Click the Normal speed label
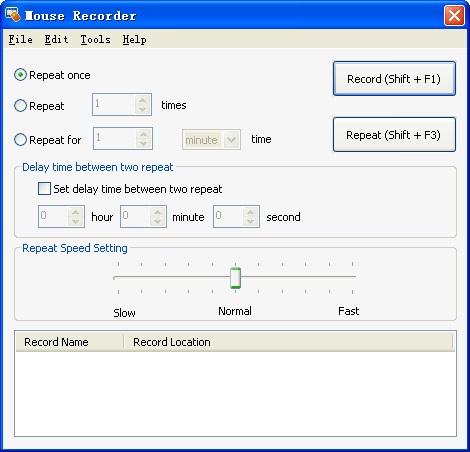 coord(235,311)
